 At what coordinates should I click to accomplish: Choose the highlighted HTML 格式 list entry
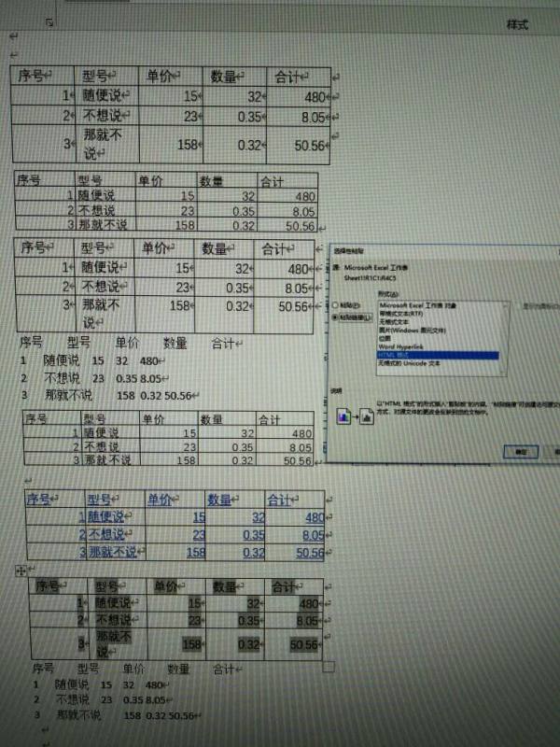coord(438,355)
